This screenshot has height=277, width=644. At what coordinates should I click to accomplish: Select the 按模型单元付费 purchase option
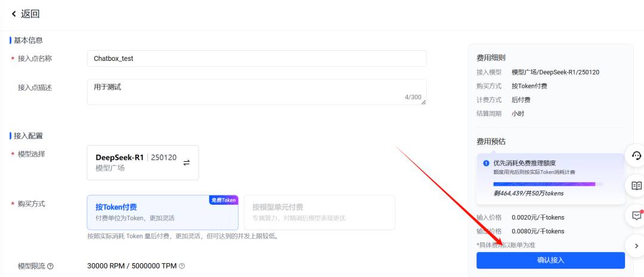pyautogui.click(x=320, y=213)
